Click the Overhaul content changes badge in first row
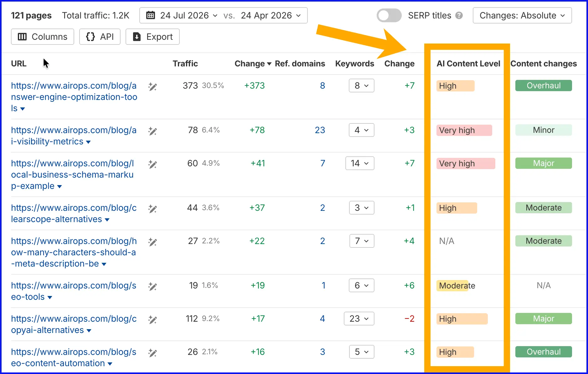Image resolution: width=588 pixels, height=374 pixels. (544, 86)
